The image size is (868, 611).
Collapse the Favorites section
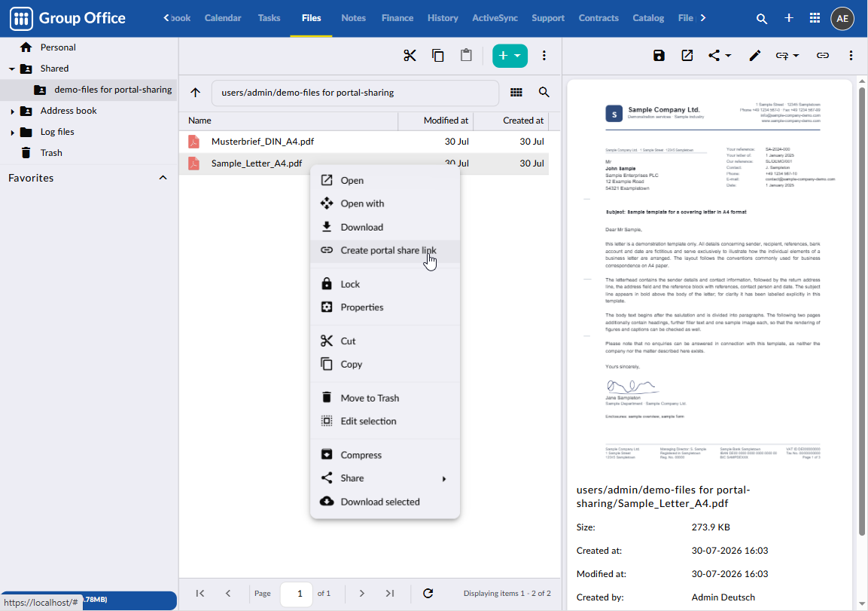[x=163, y=178]
